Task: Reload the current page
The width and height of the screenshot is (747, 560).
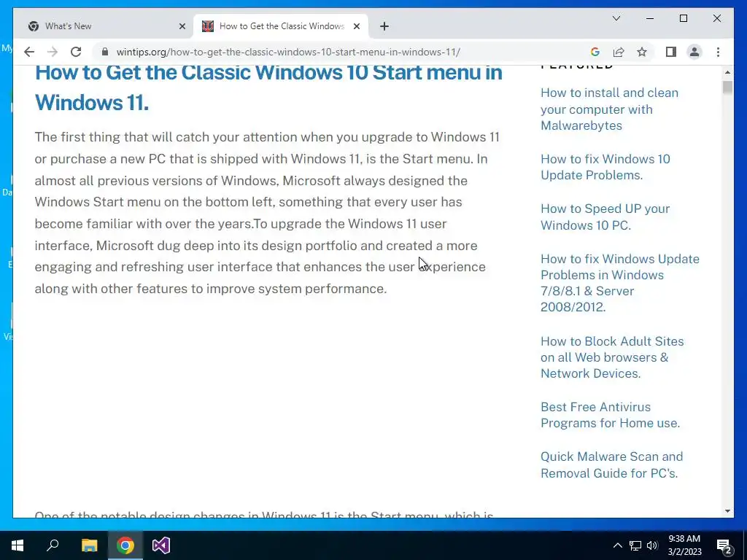Action: [76, 52]
